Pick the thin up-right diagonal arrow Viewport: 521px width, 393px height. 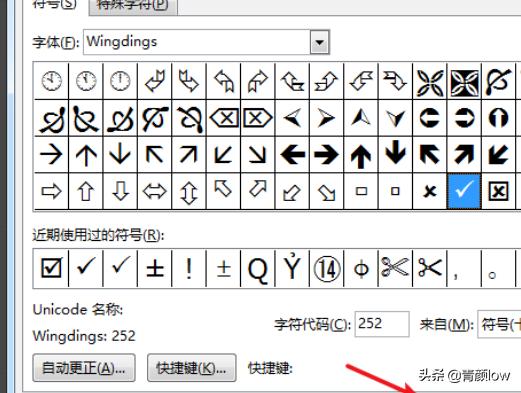(189, 154)
